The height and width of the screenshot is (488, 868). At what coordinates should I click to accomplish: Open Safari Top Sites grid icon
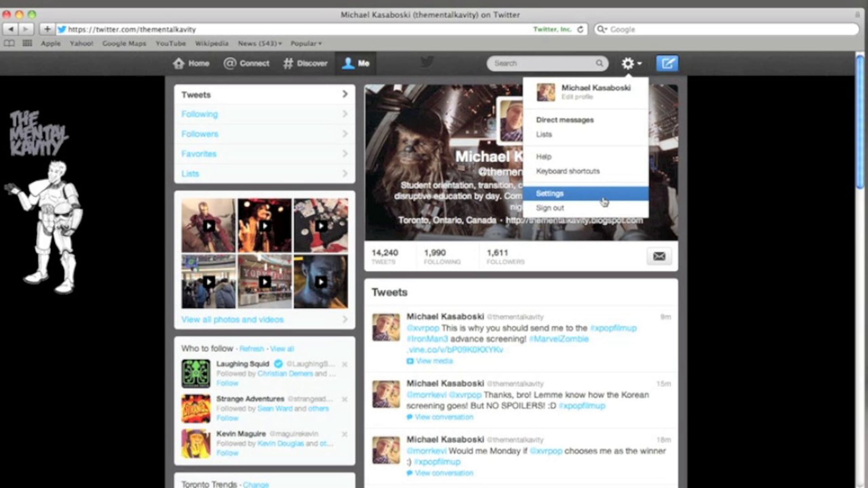[27, 43]
